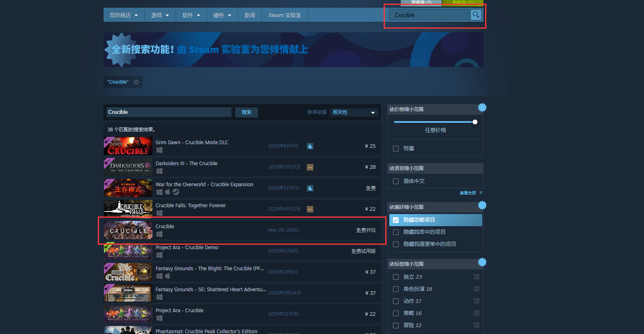Exclude the 动作 tag with its minus icon
The width and height of the screenshot is (644, 334).
coord(477,301)
